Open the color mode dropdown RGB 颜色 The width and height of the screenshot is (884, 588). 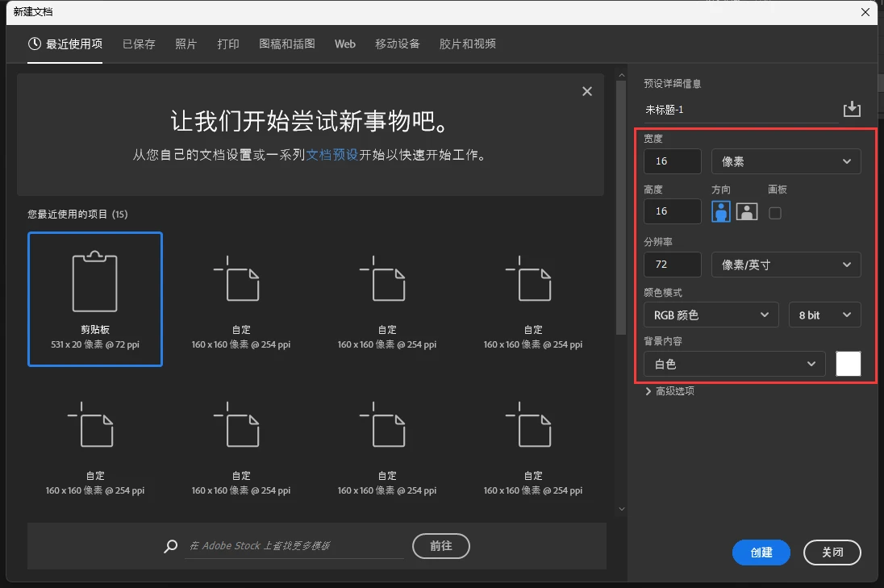pos(711,315)
